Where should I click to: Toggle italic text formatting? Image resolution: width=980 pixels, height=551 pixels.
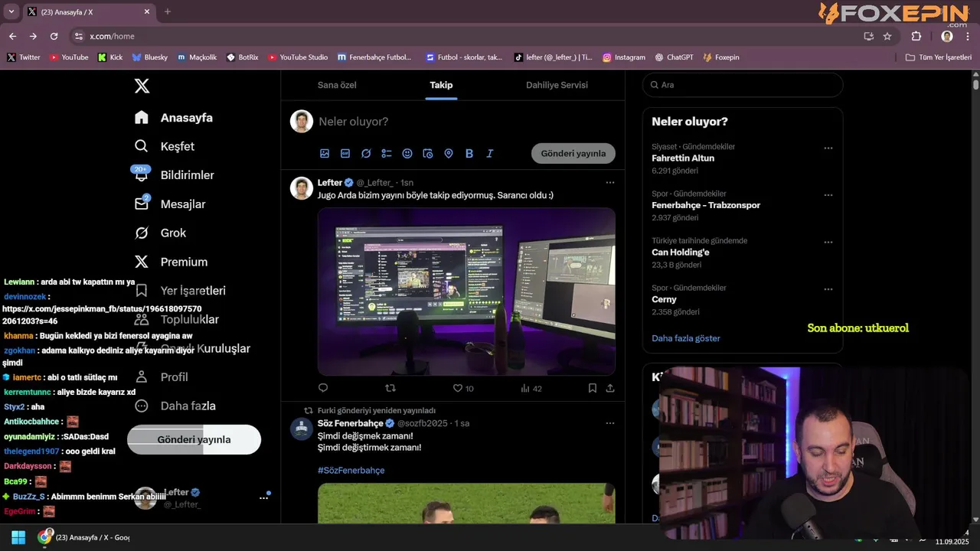coord(490,153)
